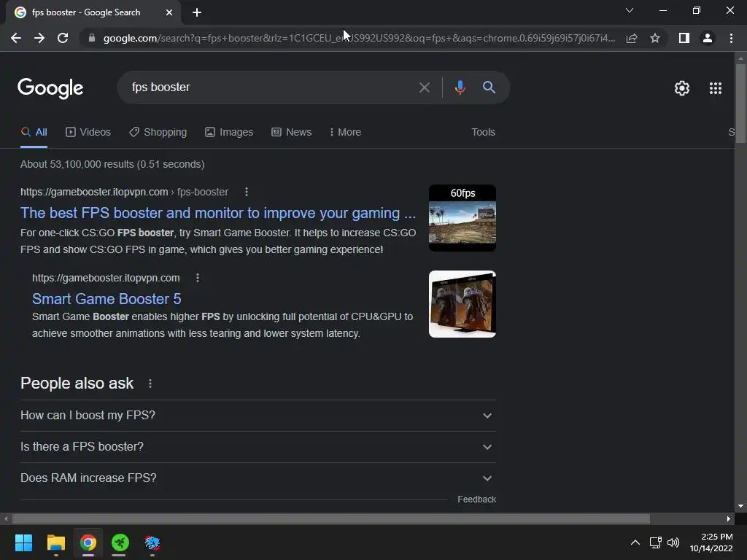Go forward with the browser forward arrow
The image size is (747, 560).
(x=39, y=38)
